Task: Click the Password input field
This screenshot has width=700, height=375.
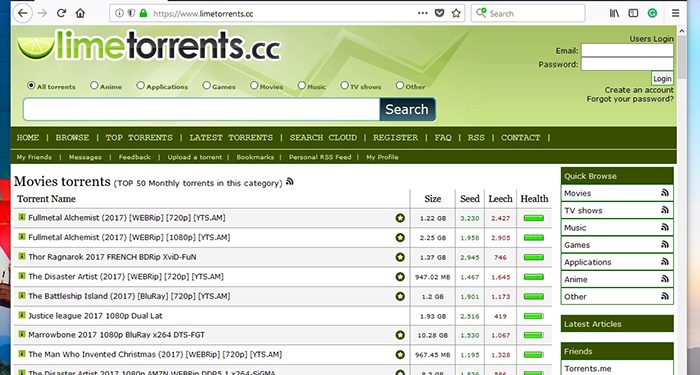Action: point(627,64)
